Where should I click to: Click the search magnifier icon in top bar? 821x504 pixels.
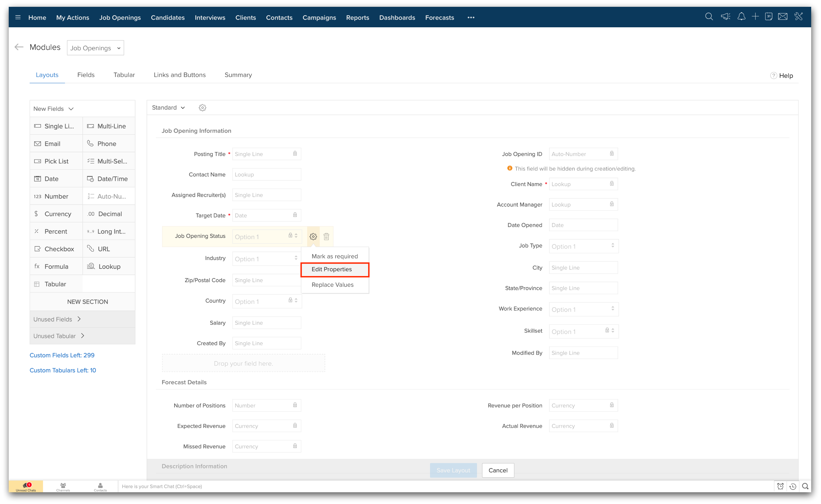coord(709,17)
